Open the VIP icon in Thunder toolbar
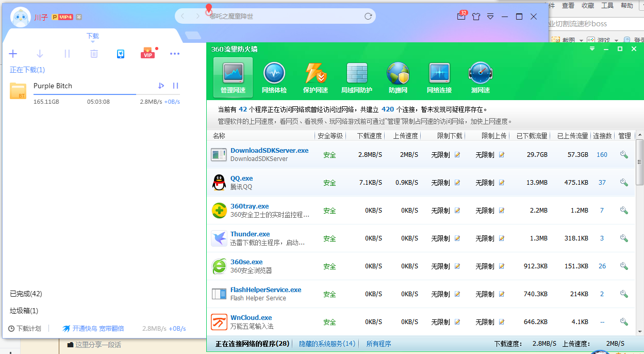The image size is (644, 354). click(147, 54)
